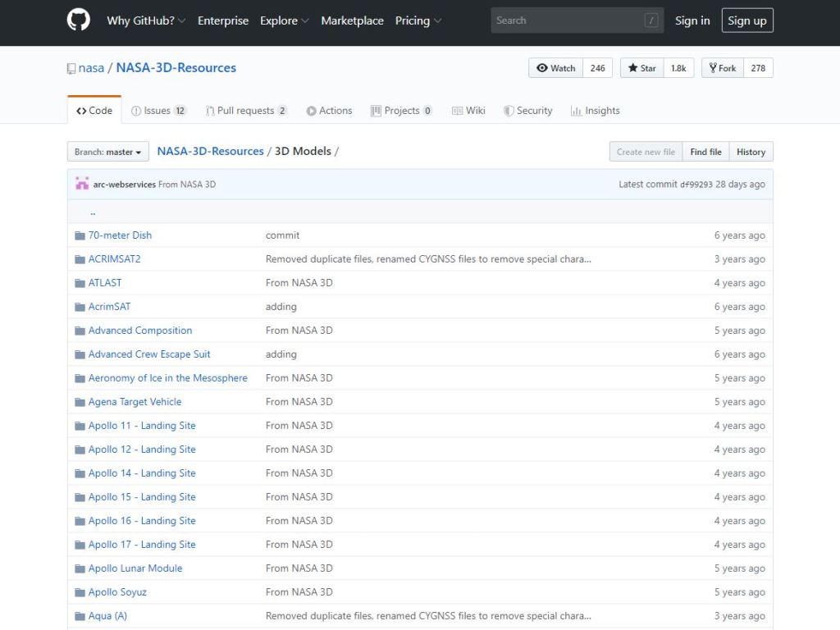
Task: Click the Advanced Composition folder icon
Action: click(80, 331)
